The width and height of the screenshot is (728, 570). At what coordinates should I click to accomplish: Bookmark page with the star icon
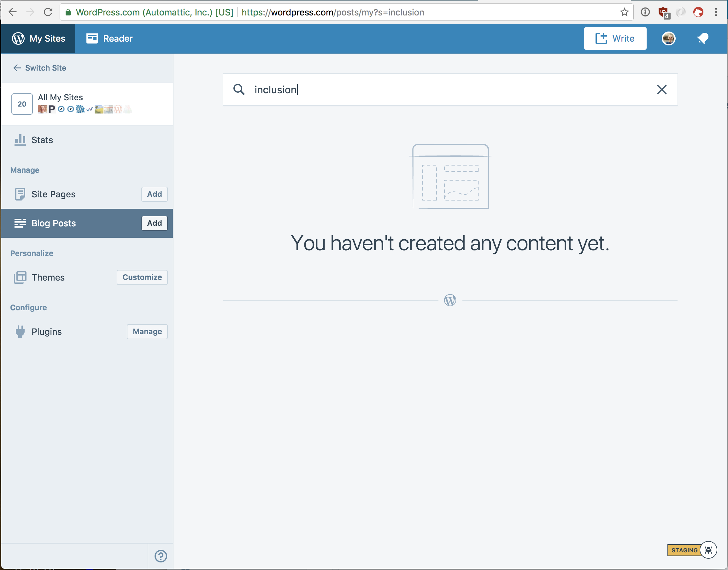click(624, 12)
